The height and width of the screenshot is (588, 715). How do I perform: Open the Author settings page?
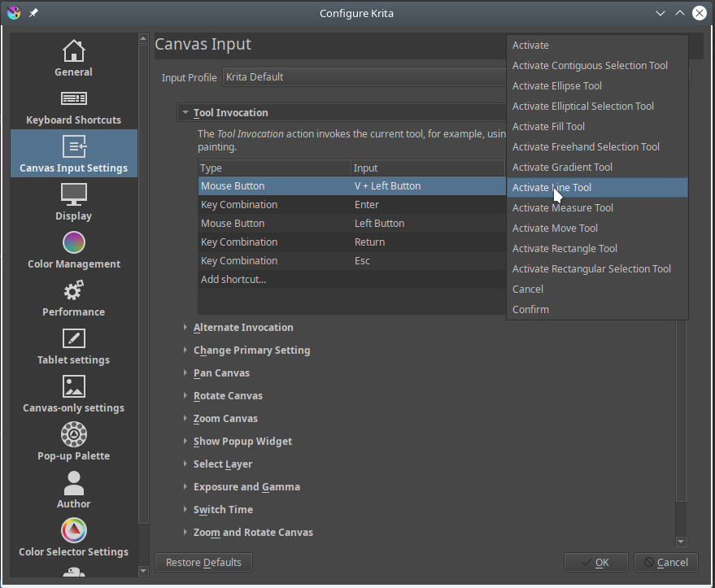[73, 490]
